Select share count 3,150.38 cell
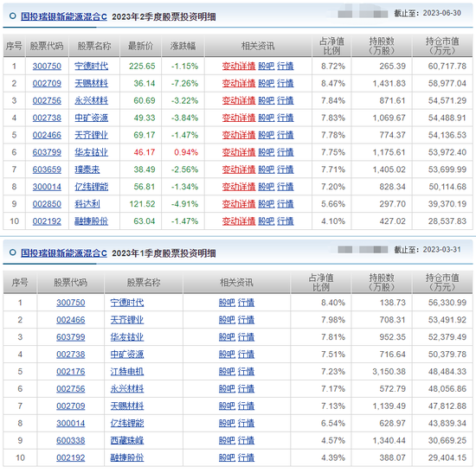The height and width of the screenshot is (473, 476). tap(382, 371)
